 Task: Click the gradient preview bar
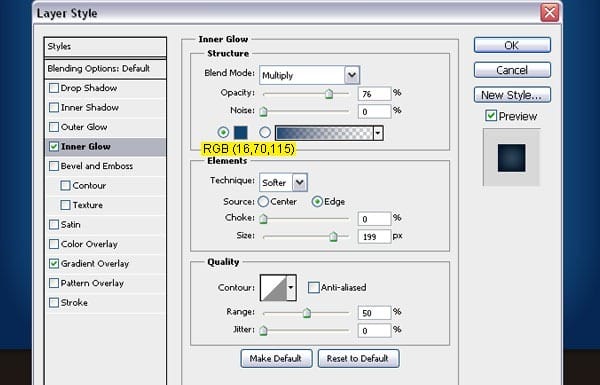click(x=324, y=133)
